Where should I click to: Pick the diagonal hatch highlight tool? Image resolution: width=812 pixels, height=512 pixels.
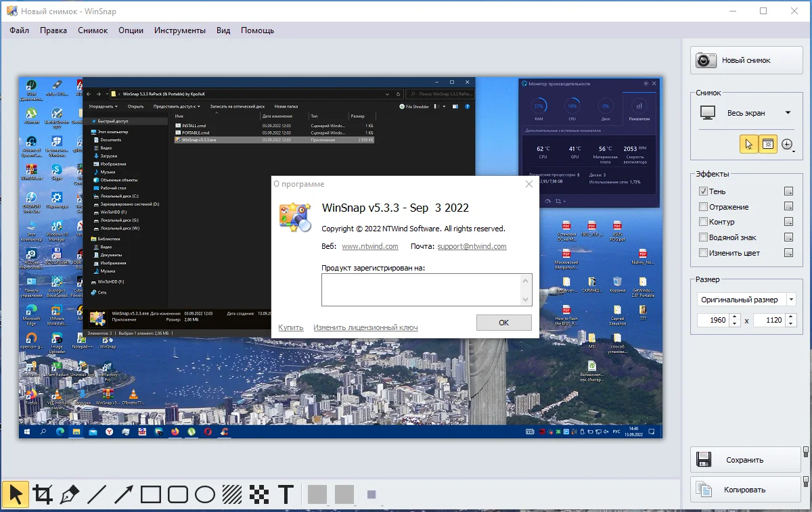[x=232, y=494]
